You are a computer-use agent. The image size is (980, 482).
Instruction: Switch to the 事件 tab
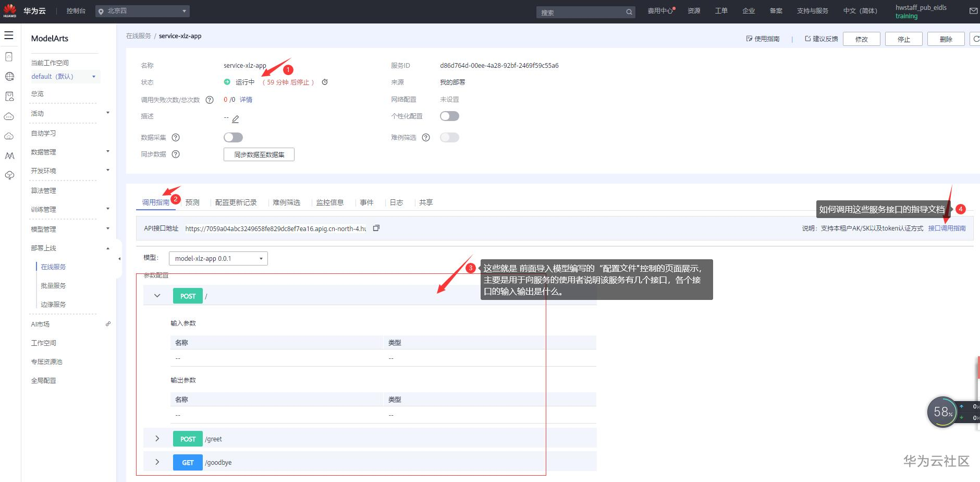tap(366, 202)
